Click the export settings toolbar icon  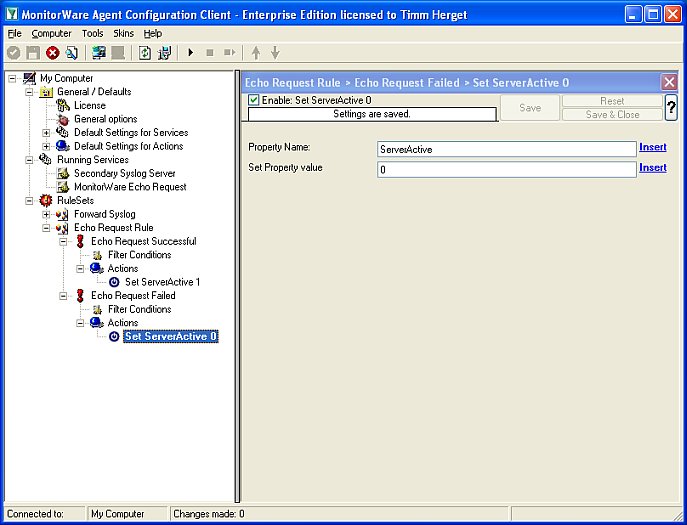tap(165, 53)
